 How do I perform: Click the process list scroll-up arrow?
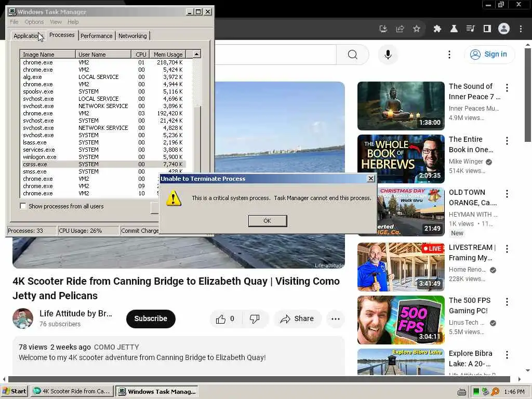point(197,54)
